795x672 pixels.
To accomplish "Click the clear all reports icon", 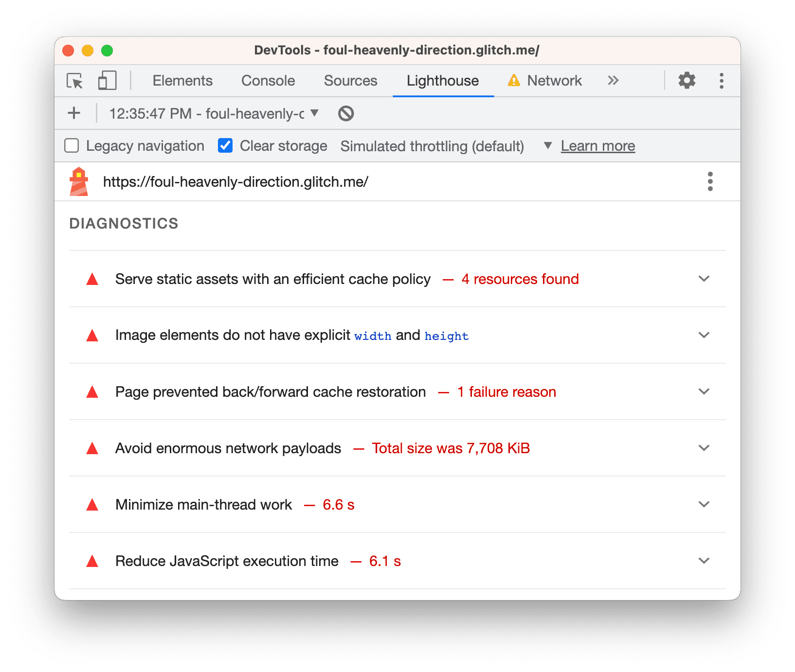I will (x=346, y=113).
